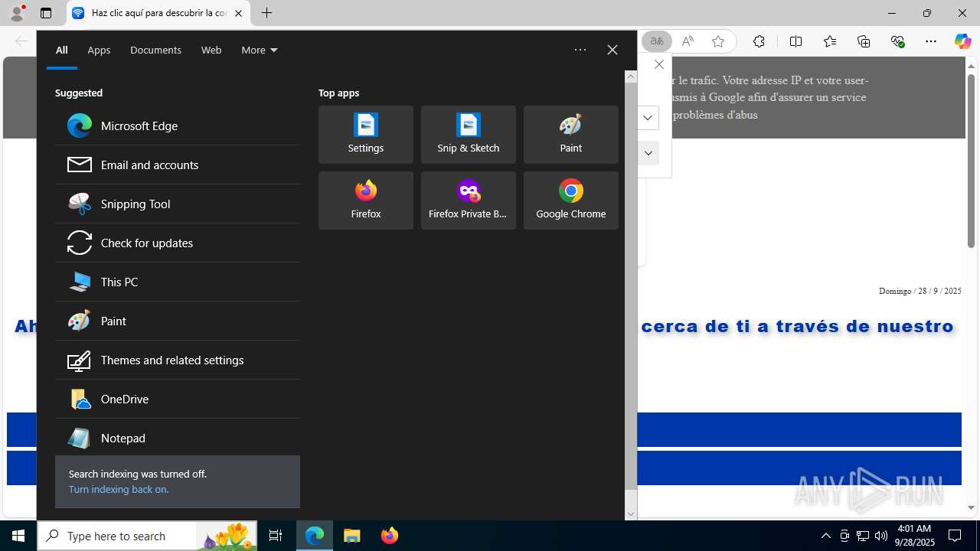Click Edge browser taskbar icon
Screen dimensions: 980x551
pos(315,536)
